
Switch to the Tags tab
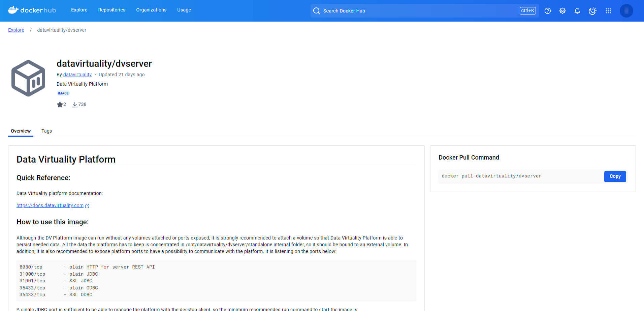click(46, 131)
